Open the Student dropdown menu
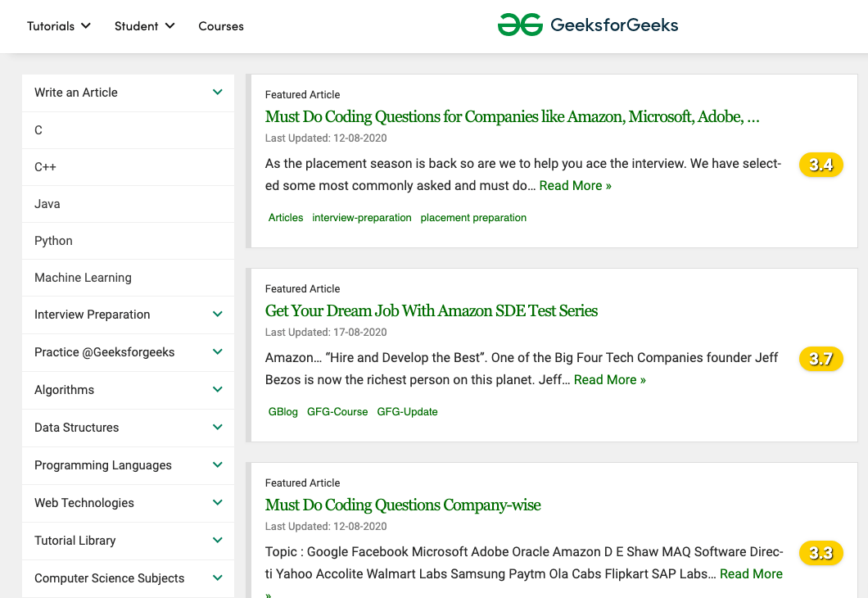The height and width of the screenshot is (598, 868). click(x=145, y=26)
